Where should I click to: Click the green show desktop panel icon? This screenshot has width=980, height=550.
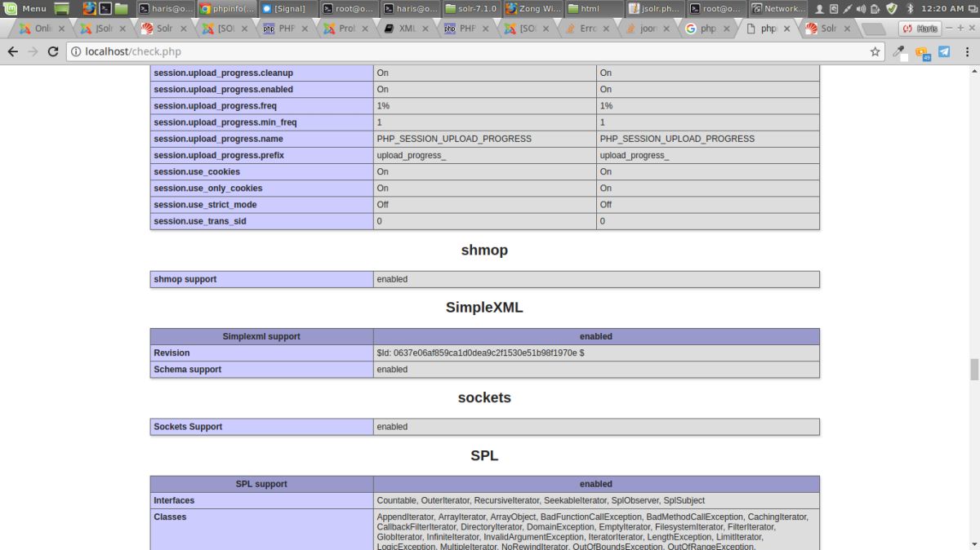62,8
